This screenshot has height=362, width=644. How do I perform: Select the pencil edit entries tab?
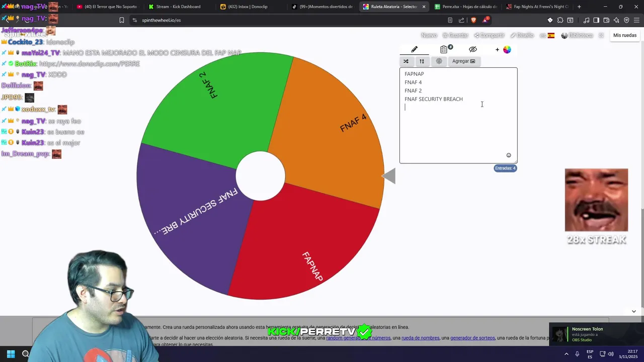(x=414, y=49)
